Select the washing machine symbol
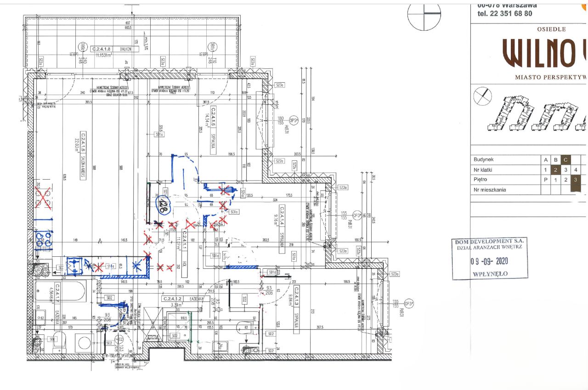 pos(85,343)
